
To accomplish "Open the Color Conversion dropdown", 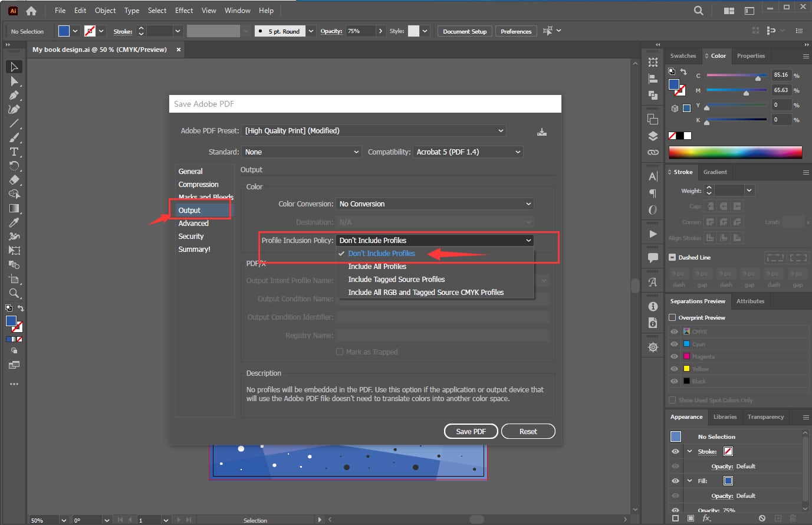I will 435,204.
